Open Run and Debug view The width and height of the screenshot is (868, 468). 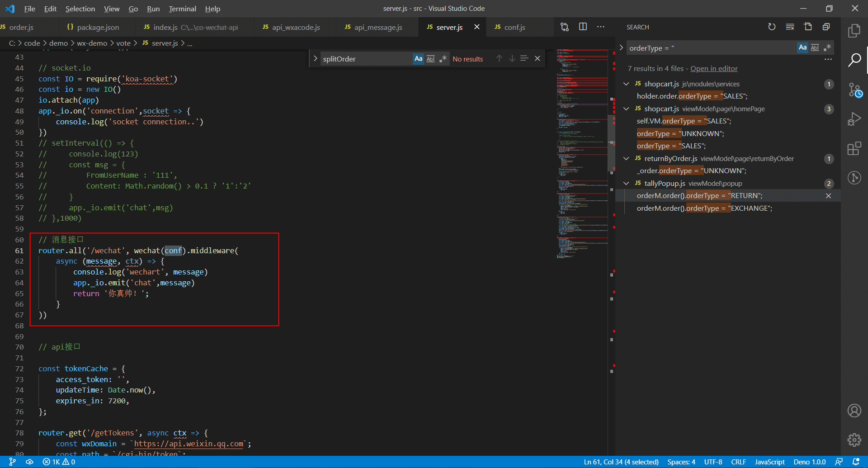pos(854,119)
